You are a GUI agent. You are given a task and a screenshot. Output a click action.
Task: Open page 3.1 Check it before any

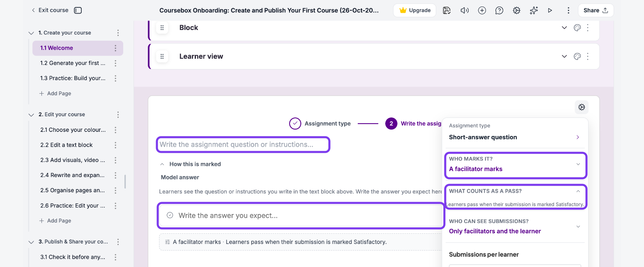pos(73,257)
